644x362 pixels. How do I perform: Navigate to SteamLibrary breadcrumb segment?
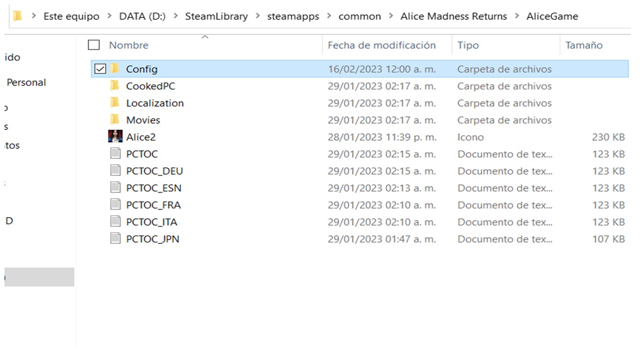coord(216,16)
